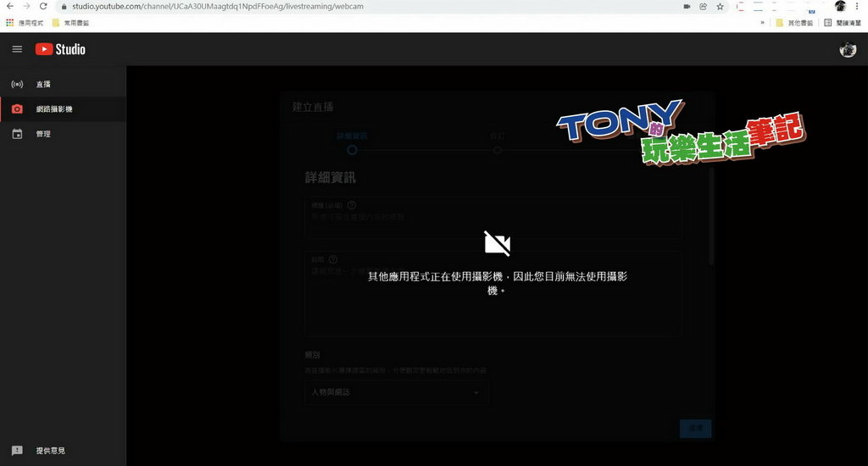Click the help icon next to the title field label
The width and height of the screenshot is (868, 466).
352,205
